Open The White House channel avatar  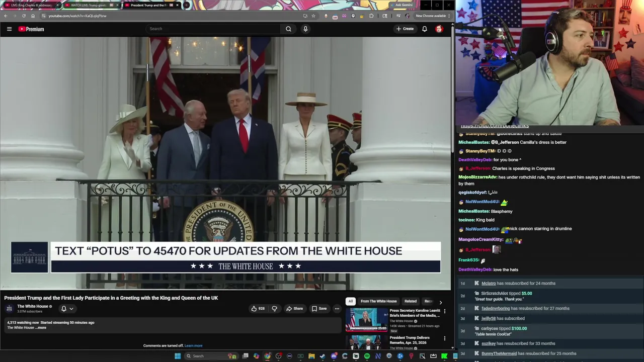[9, 309]
